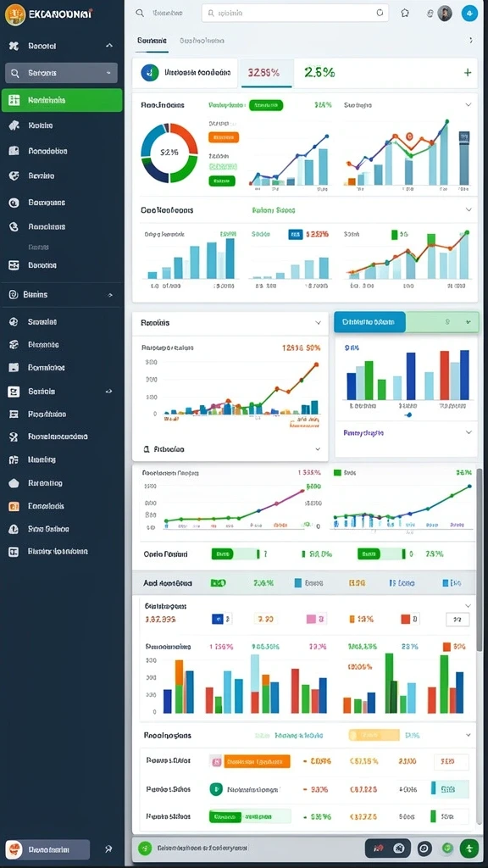Collapse the first sidebar section using its up chevron
The height and width of the screenshot is (868, 488).
(x=109, y=46)
